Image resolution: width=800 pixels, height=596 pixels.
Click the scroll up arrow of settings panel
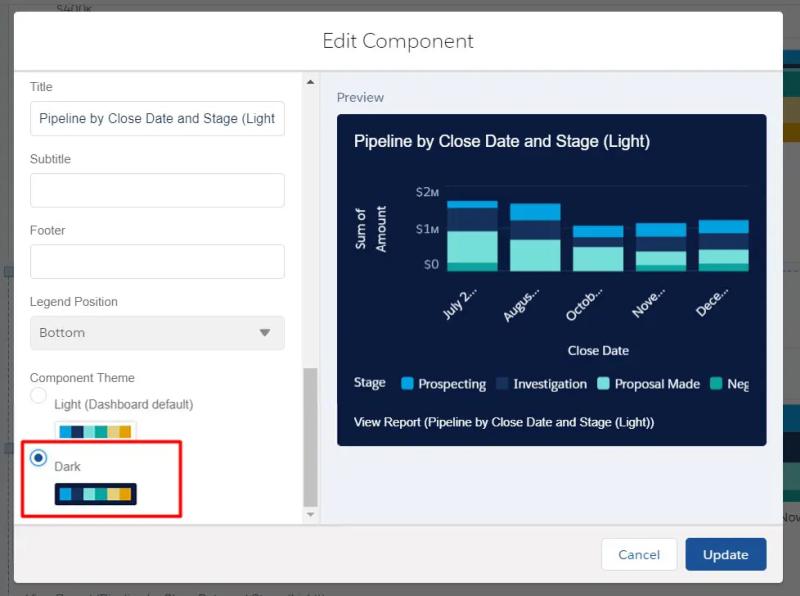pyautogui.click(x=310, y=82)
